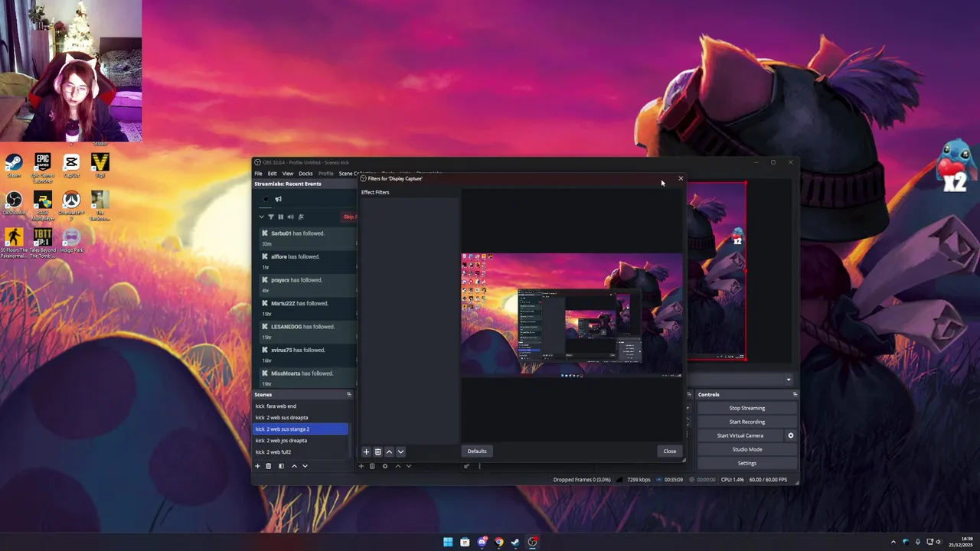Click Start Recording in Controls
The width and height of the screenshot is (980, 551).
[x=746, y=422]
